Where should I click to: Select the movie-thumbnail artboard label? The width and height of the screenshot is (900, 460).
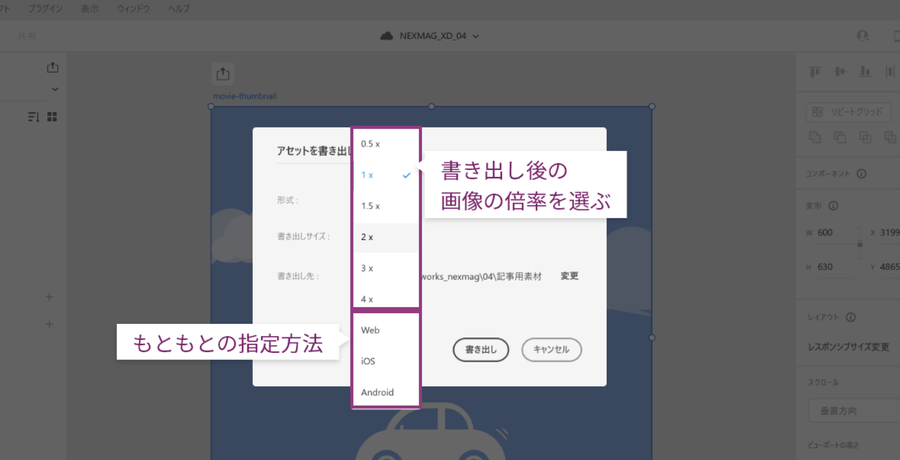(245, 96)
